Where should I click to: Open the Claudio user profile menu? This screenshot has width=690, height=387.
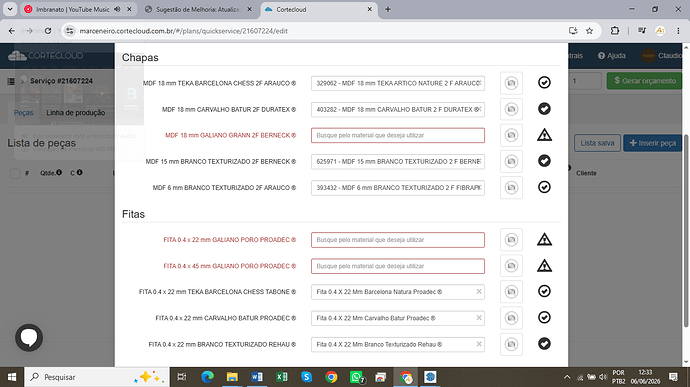coord(662,55)
